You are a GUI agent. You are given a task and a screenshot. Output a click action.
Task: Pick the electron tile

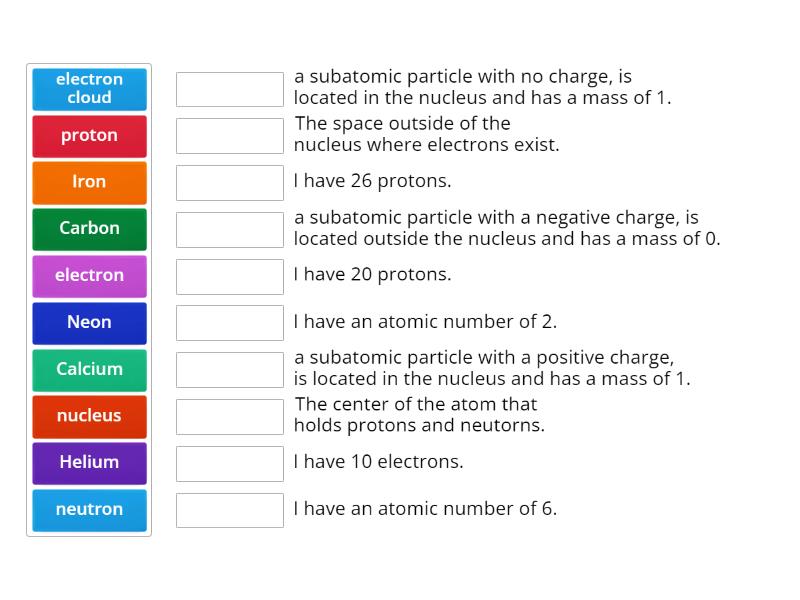point(89,276)
